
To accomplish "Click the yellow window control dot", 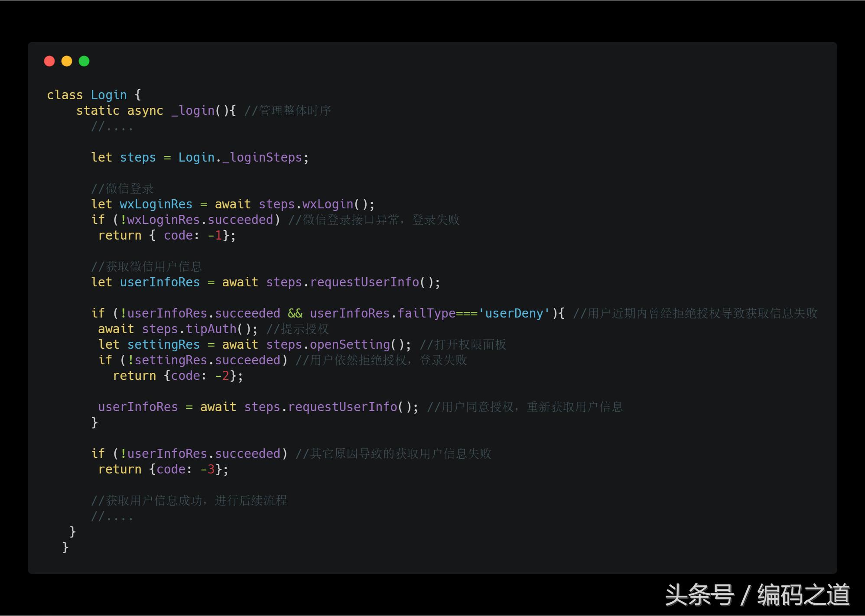I will click(x=67, y=61).
